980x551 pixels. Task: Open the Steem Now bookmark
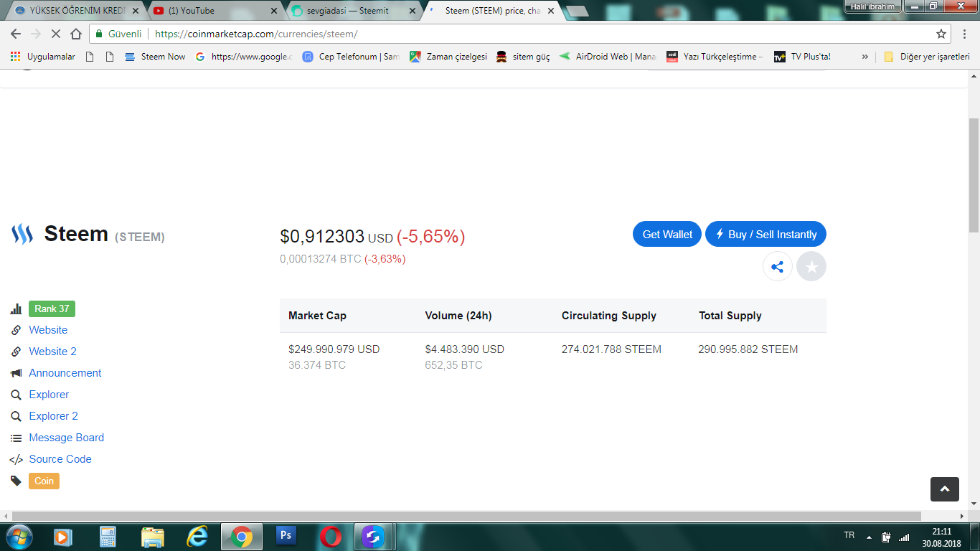pos(155,57)
